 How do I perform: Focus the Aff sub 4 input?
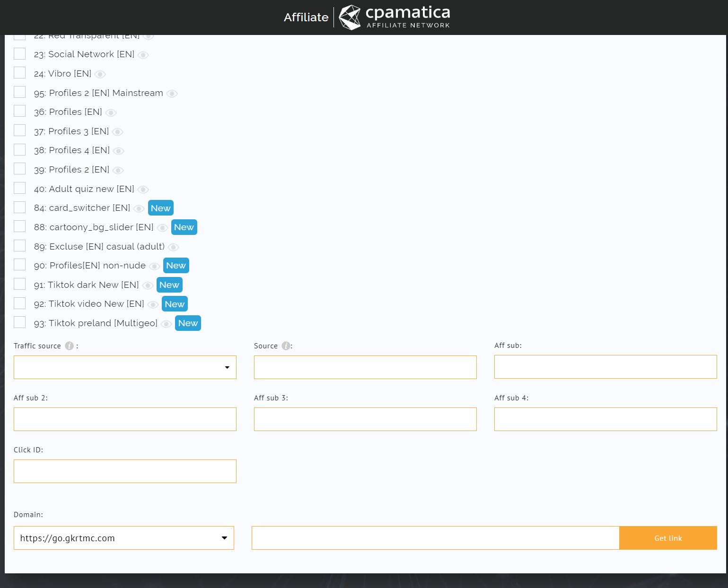pos(605,419)
